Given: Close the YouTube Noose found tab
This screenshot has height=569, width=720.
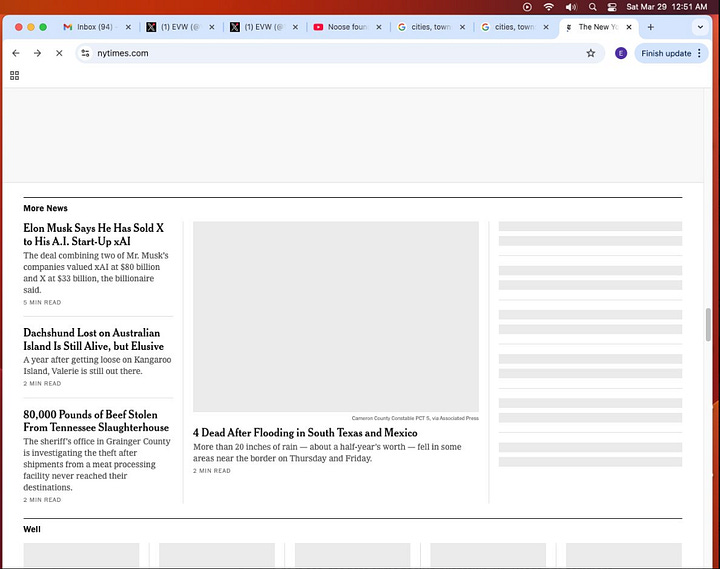Looking at the screenshot, I should pyautogui.click(x=379, y=27).
